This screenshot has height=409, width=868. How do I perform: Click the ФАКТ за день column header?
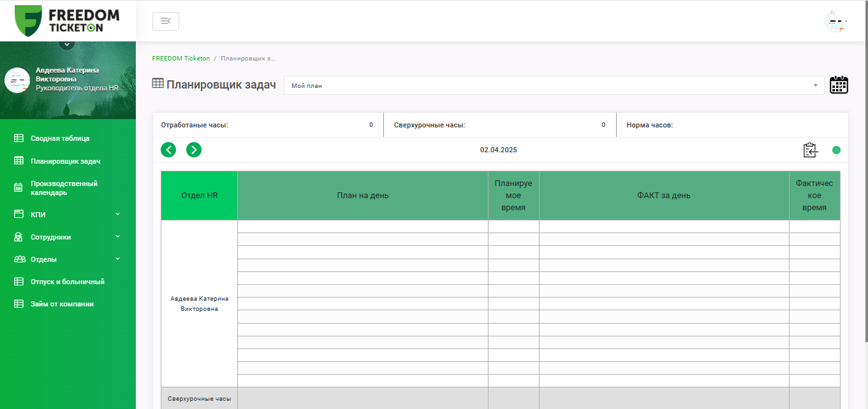(664, 196)
